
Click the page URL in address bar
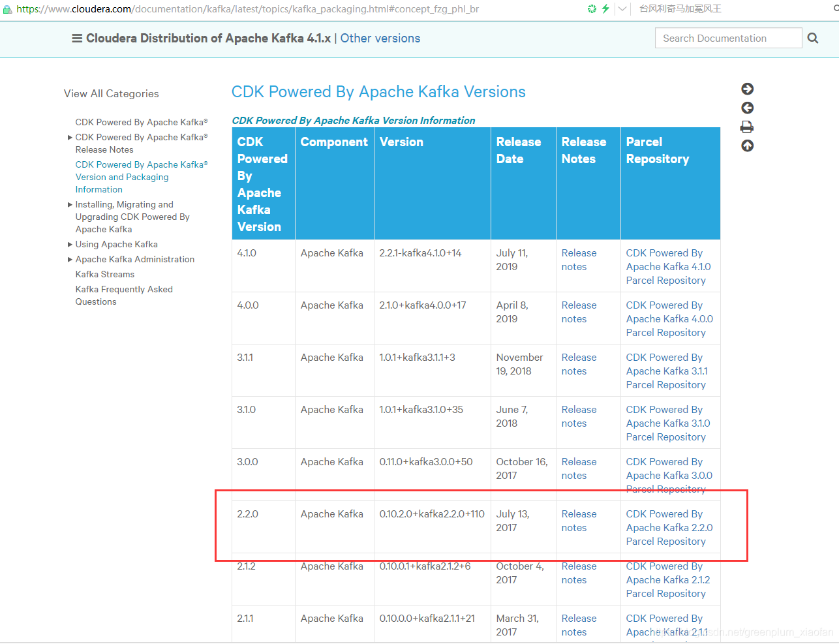tap(248, 9)
